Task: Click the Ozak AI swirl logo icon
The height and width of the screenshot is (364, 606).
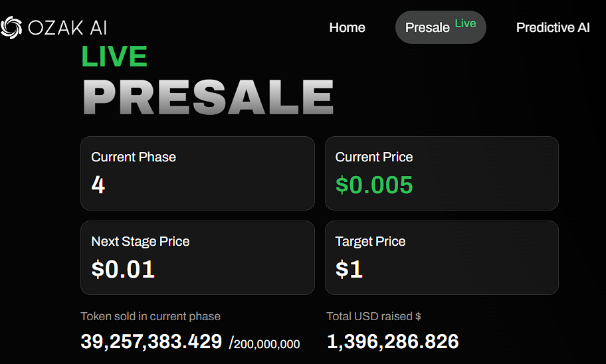Action: 11,27
